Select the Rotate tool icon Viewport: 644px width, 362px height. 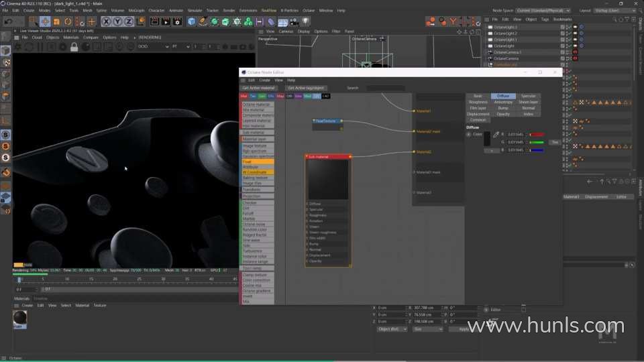click(x=68, y=21)
